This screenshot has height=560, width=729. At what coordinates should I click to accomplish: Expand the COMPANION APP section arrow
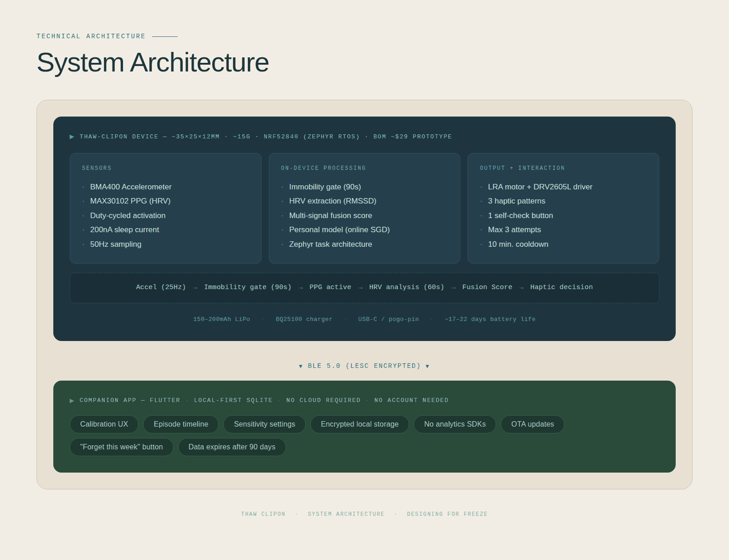click(72, 400)
